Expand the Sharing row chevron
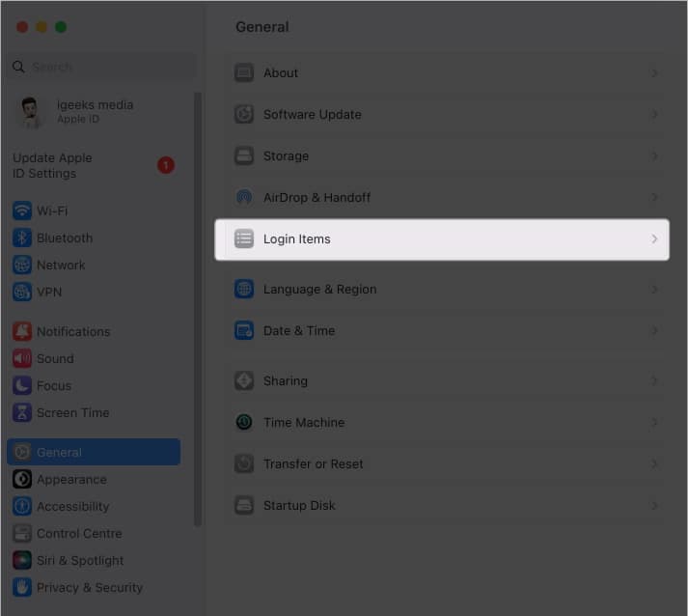The image size is (688, 616). 654,380
